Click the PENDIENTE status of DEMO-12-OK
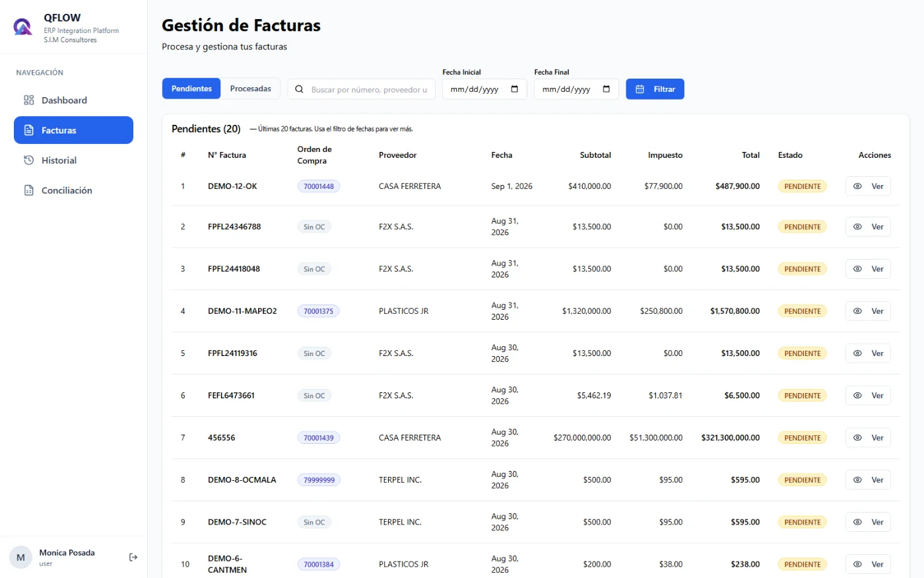The image size is (924, 578). coord(803,186)
